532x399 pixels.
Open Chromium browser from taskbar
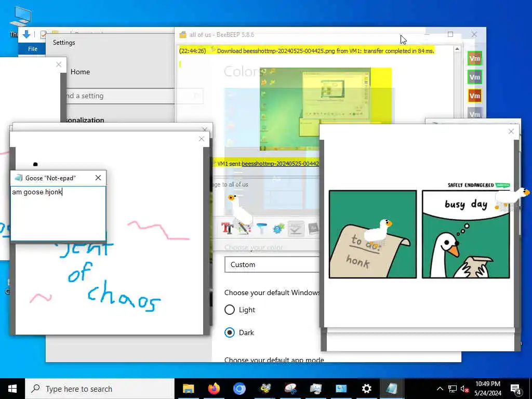pyautogui.click(x=239, y=389)
